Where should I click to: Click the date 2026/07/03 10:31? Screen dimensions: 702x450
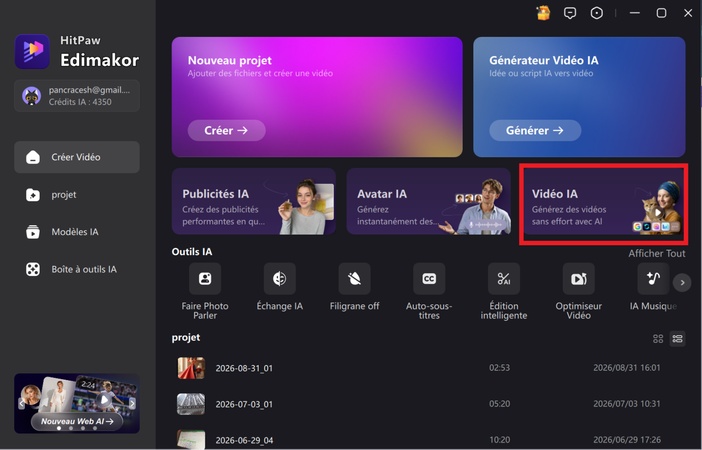[626, 404]
